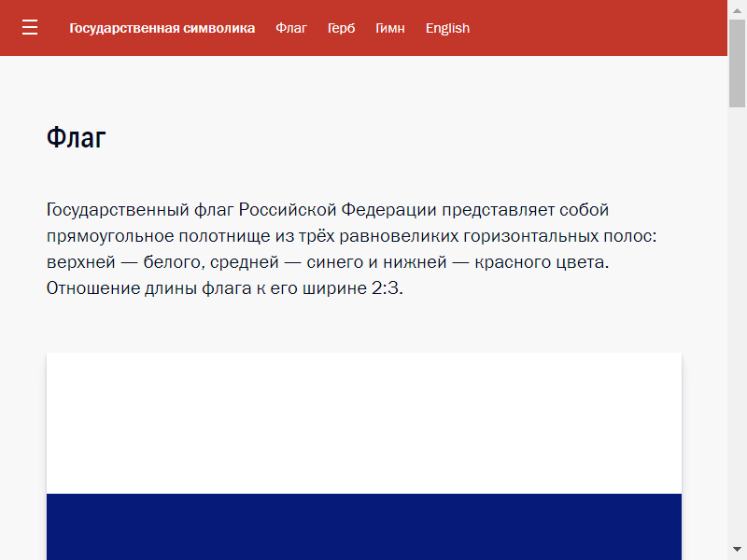Click the scrollbar track below the thumb
This screenshot has height=560, width=747.
click(737, 327)
